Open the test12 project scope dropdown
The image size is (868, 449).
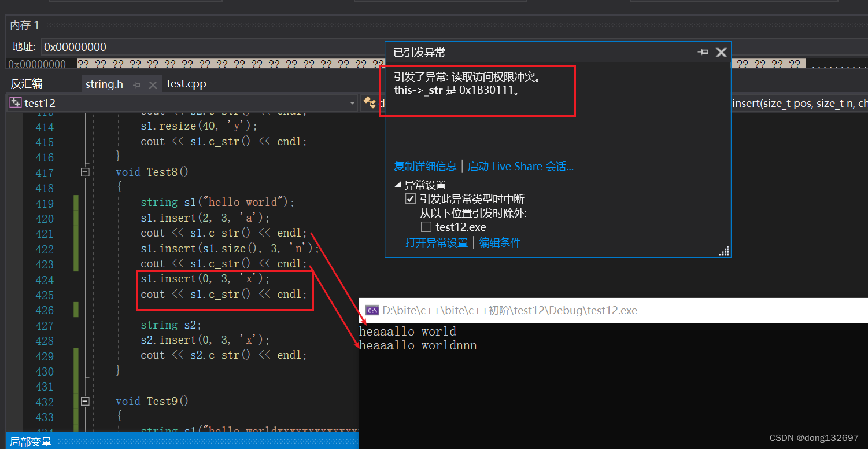pos(353,103)
